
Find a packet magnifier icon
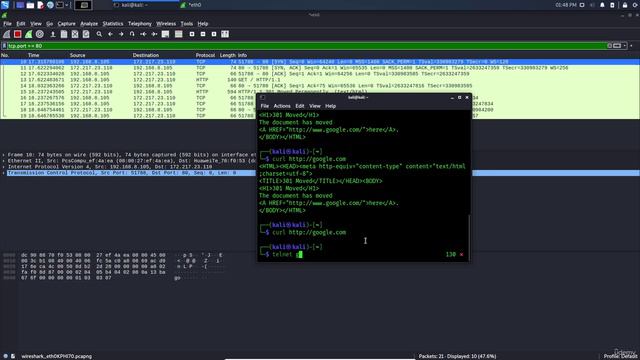pyautogui.click(x=99, y=34)
